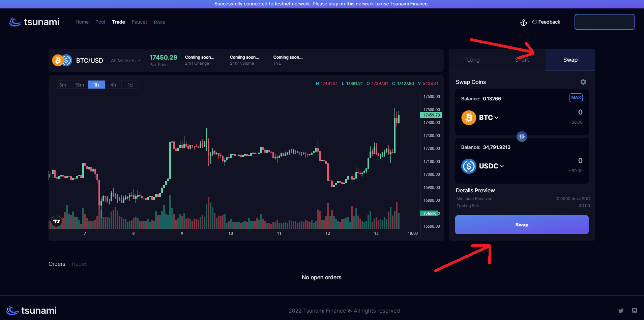Select the 1h chart interval
644x320 pixels.
96,85
